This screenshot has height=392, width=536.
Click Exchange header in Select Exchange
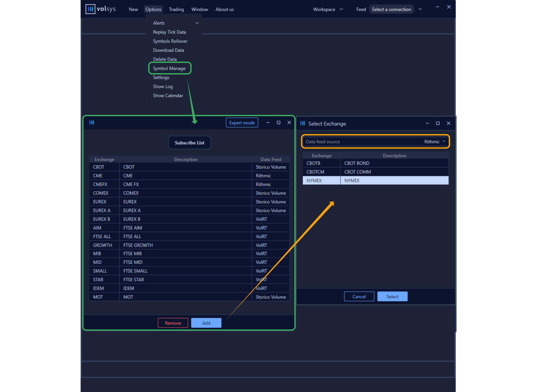322,156
